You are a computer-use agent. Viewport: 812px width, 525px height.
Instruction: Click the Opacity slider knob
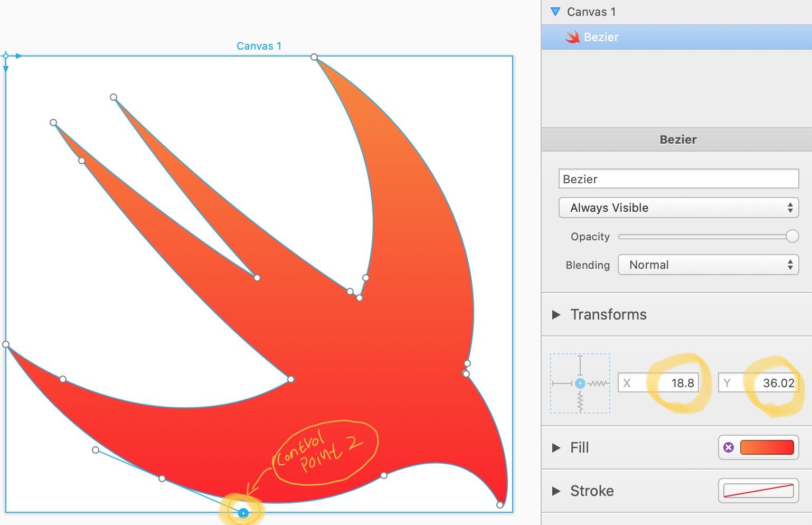792,236
